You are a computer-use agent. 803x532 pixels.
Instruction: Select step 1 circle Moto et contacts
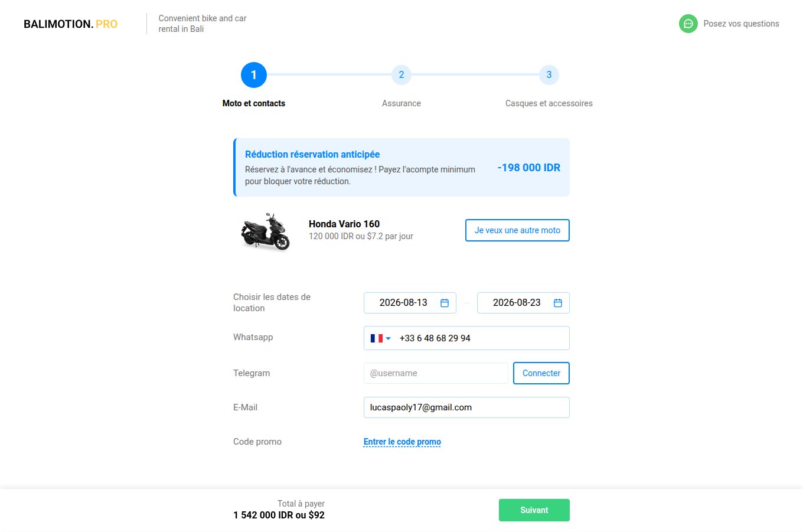coord(254,75)
